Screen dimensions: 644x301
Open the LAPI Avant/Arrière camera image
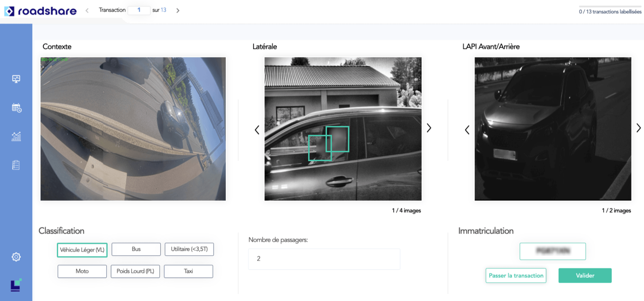point(553,129)
